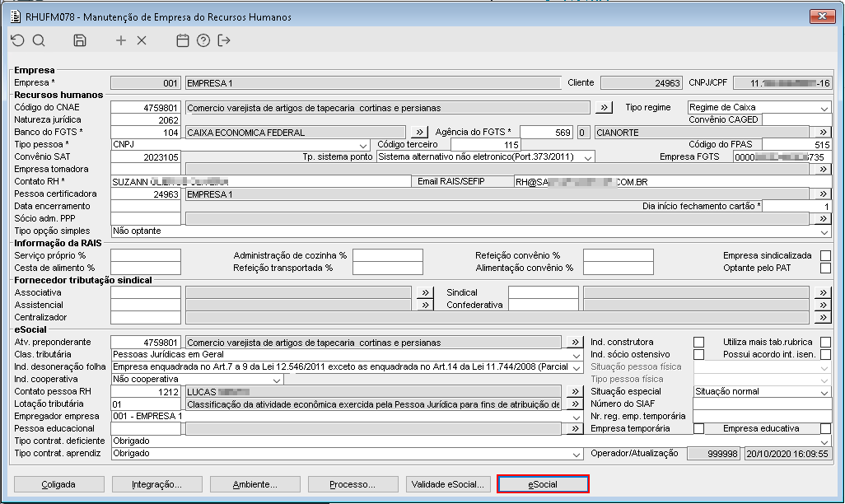Image resolution: width=845 pixels, height=504 pixels.
Task: Open Lotação tributária lookup arrow
Action: (575, 404)
